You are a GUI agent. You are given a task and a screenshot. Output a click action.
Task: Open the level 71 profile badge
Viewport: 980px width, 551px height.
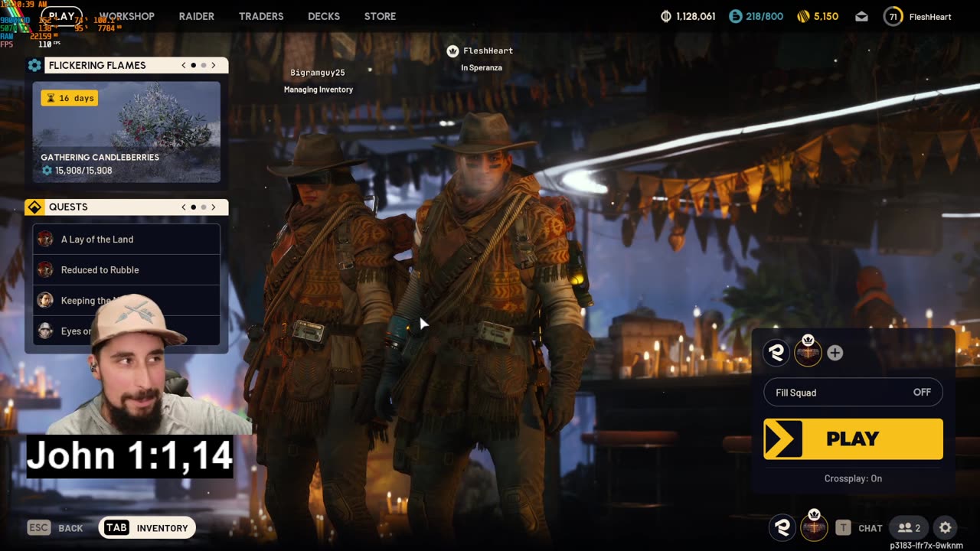coord(893,16)
